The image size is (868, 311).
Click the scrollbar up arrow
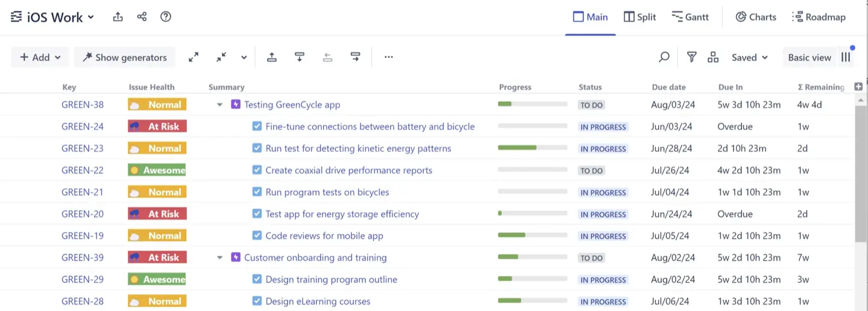tap(860, 99)
